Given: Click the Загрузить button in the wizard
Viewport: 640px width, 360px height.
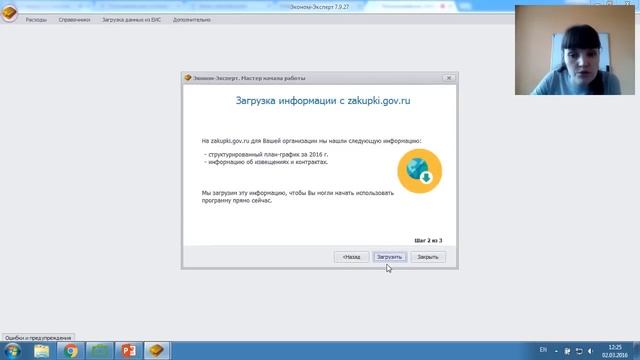Looking at the screenshot, I should coord(389,257).
